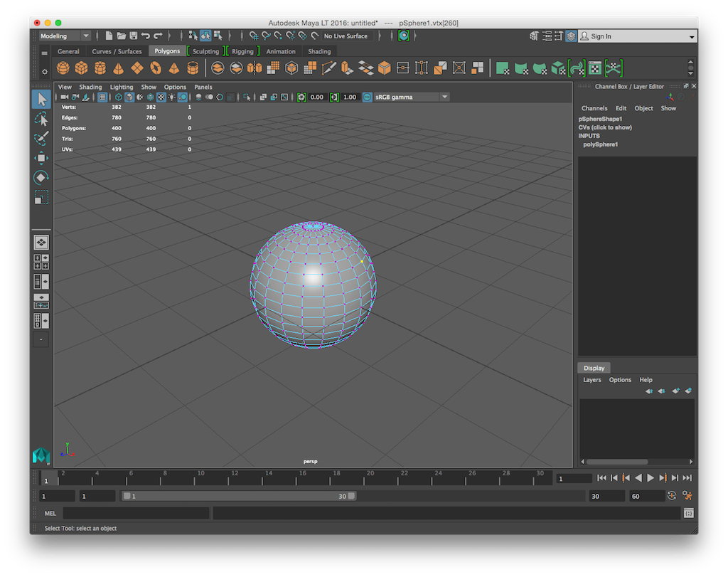This screenshot has height=577, width=728.
Task: Toggle the viewport grid display button
Action: (x=102, y=97)
